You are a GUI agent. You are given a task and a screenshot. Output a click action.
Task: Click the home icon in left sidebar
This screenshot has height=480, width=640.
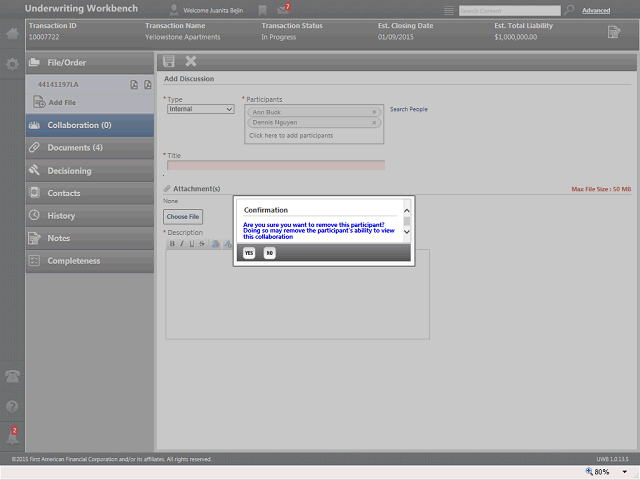tap(12, 33)
